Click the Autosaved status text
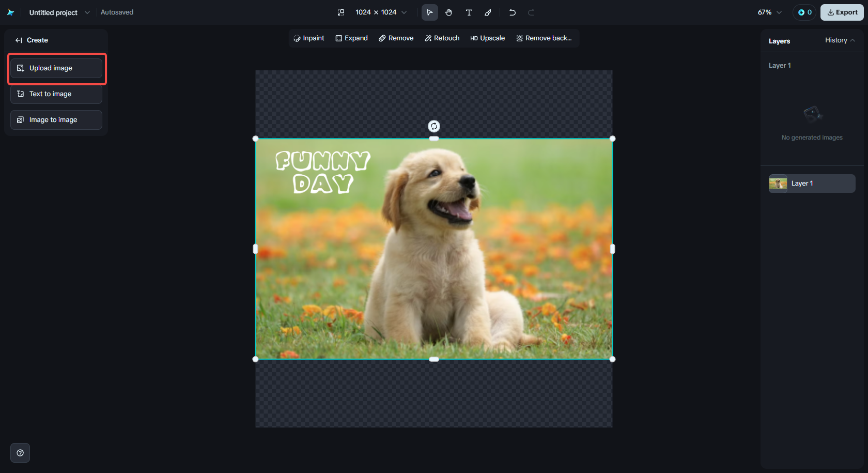This screenshot has width=868, height=473. pyautogui.click(x=117, y=12)
